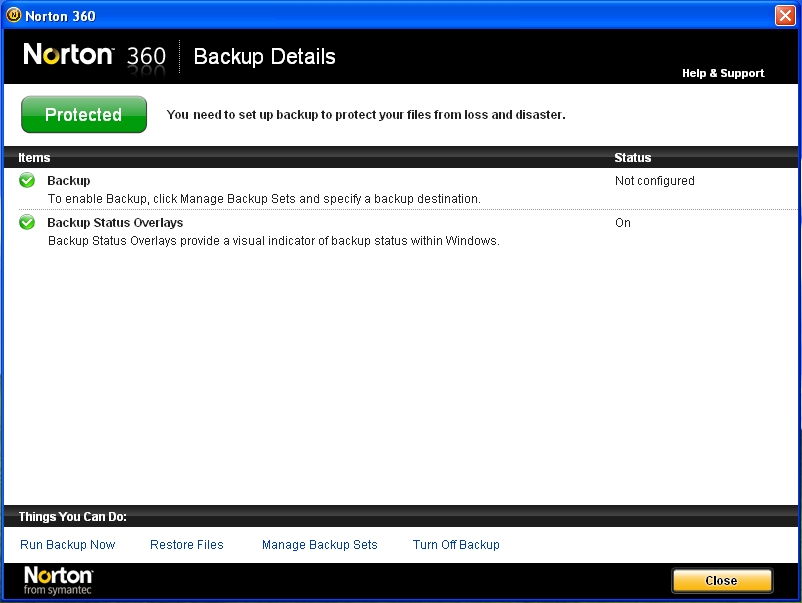The width and height of the screenshot is (802, 603).
Task: Click the overlays 'visual indicator' description text
Action: click(274, 240)
